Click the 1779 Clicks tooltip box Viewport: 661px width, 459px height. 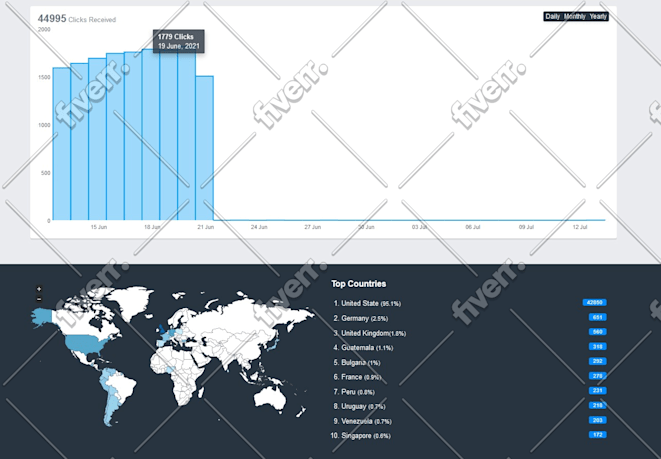click(178, 41)
